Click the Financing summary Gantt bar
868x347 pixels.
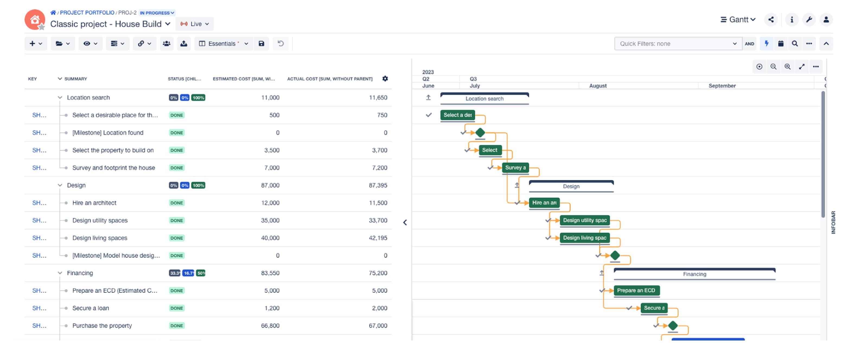pyautogui.click(x=694, y=274)
